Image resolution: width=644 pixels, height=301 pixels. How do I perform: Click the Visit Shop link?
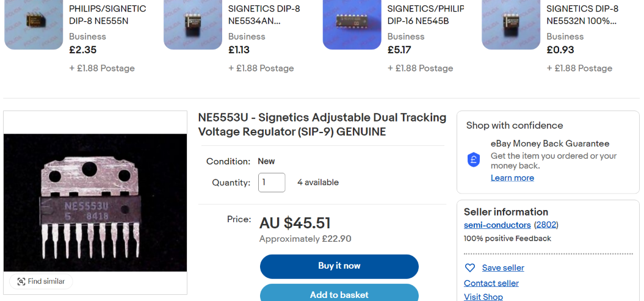[x=483, y=297]
